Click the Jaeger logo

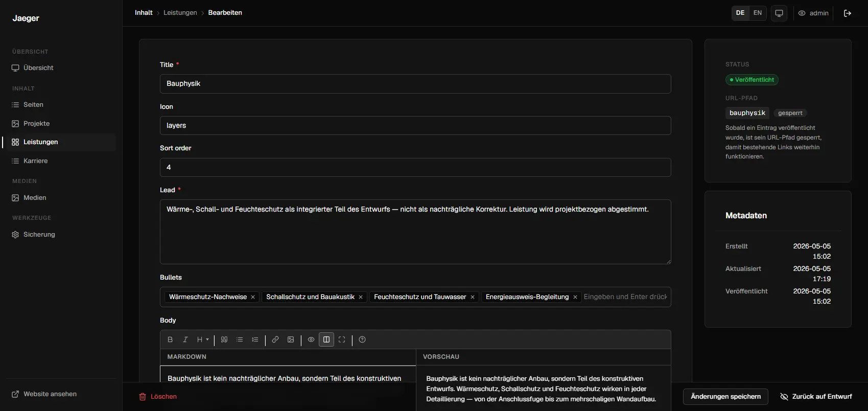[26, 18]
